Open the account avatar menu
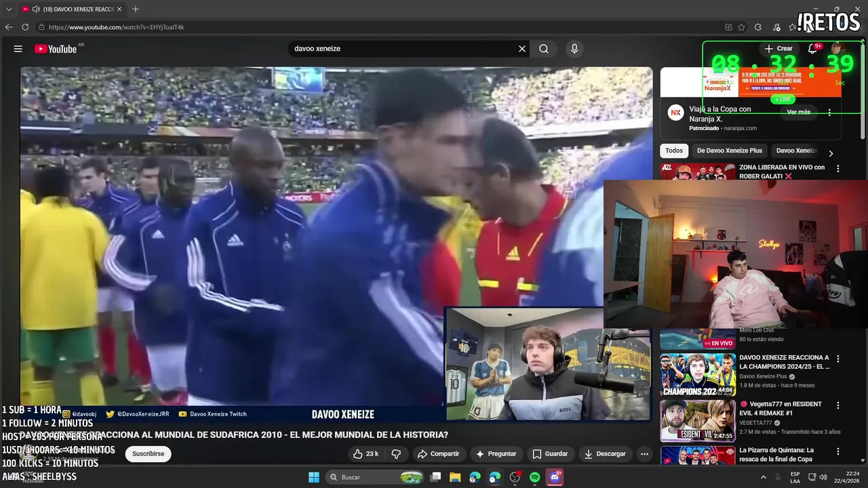This screenshot has width=868, height=488. coord(837,49)
